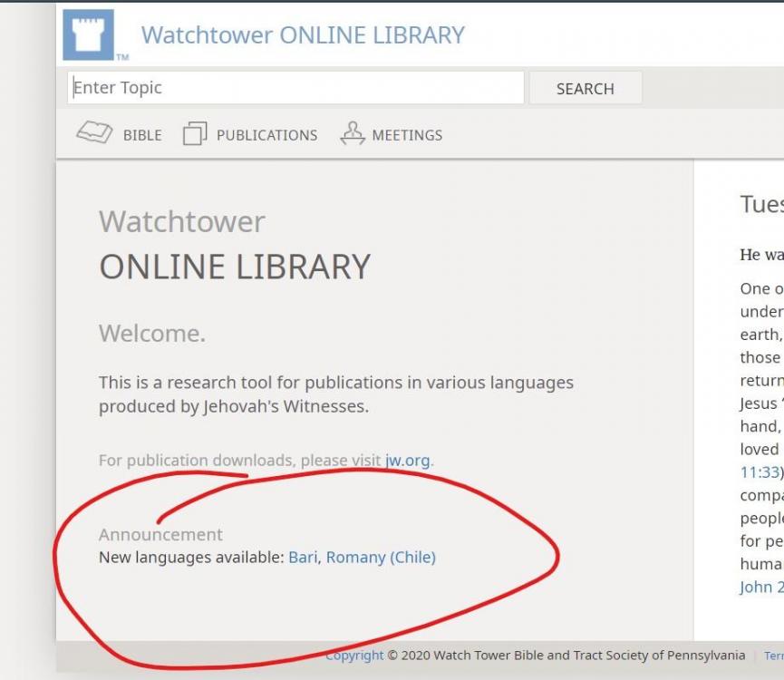The image size is (784, 680).
Task: Click the Watchtower tower logo icon
Action: (88, 35)
